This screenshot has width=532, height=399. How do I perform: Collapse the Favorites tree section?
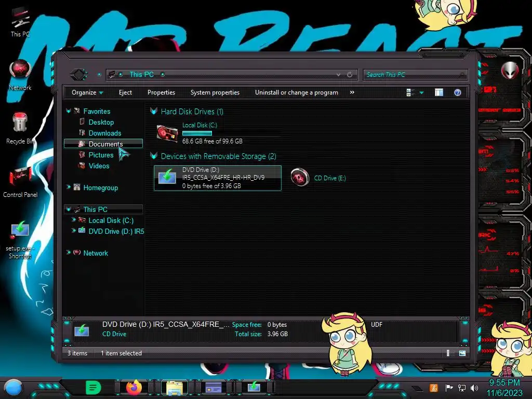(x=68, y=111)
